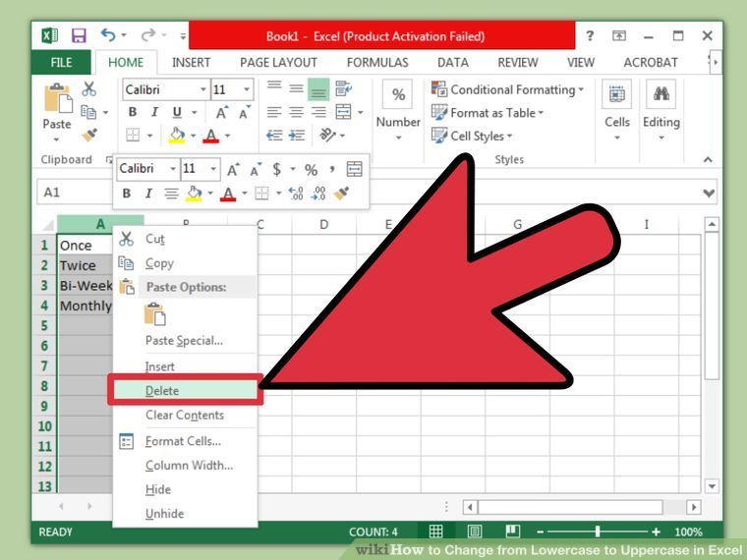Toggle Bold in the mini toolbar

tap(126, 194)
